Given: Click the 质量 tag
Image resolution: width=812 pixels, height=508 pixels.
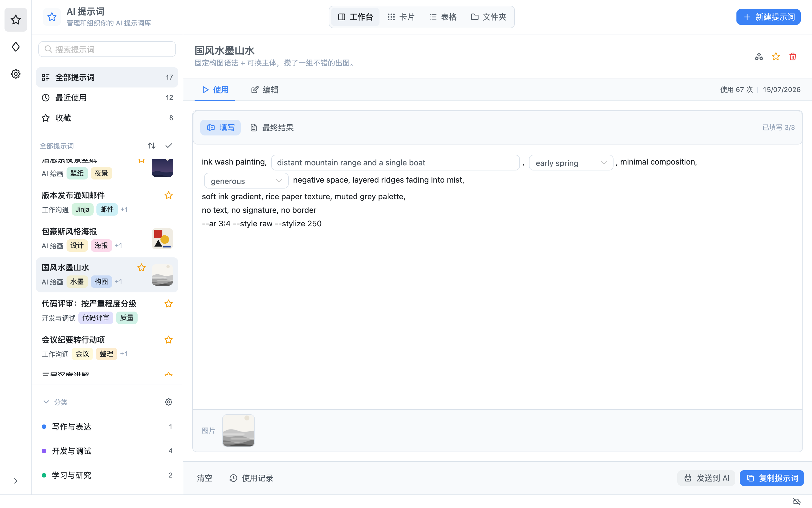Looking at the screenshot, I should click(127, 318).
